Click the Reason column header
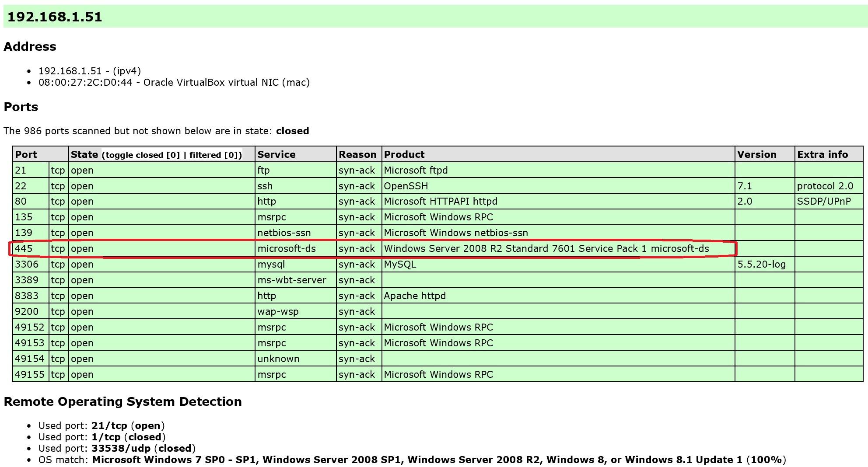868x467 pixels. click(358, 154)
